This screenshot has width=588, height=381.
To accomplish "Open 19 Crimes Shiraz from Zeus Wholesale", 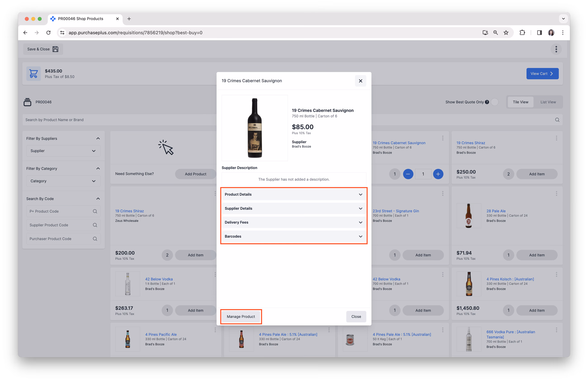I will (129, 211).
